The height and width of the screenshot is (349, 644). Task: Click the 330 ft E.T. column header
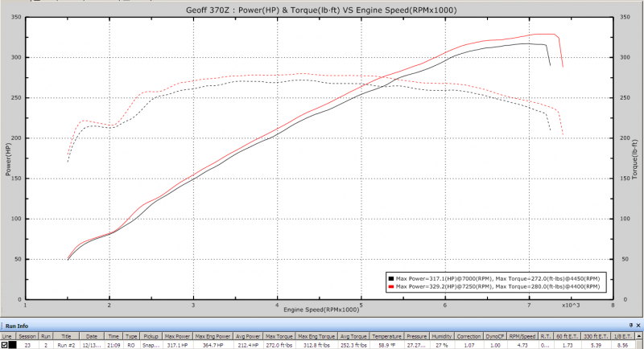pos(596,336)
